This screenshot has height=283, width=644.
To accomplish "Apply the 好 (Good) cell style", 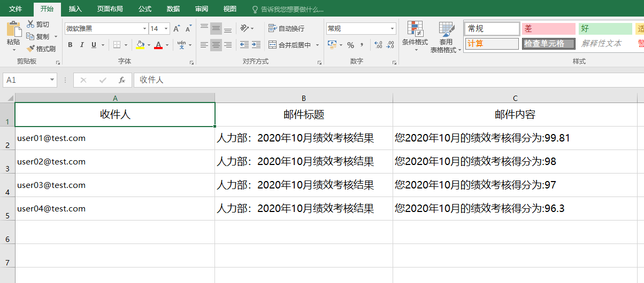I will pos(605,29).
